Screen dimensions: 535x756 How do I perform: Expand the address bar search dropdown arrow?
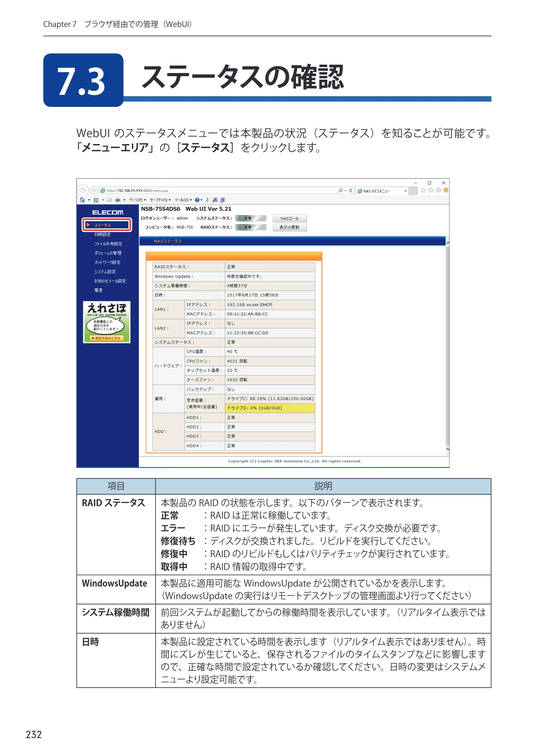346,190
